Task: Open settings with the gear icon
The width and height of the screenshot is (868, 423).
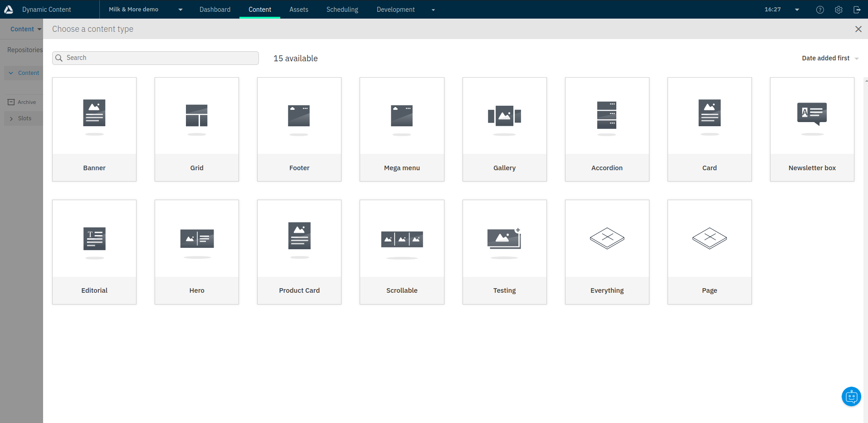Action: tap(839, 10)
